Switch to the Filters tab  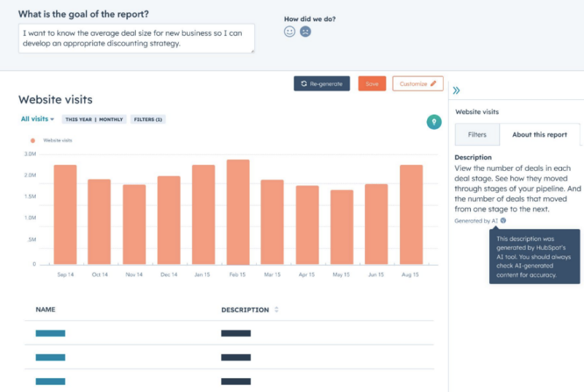coord(477,135)
